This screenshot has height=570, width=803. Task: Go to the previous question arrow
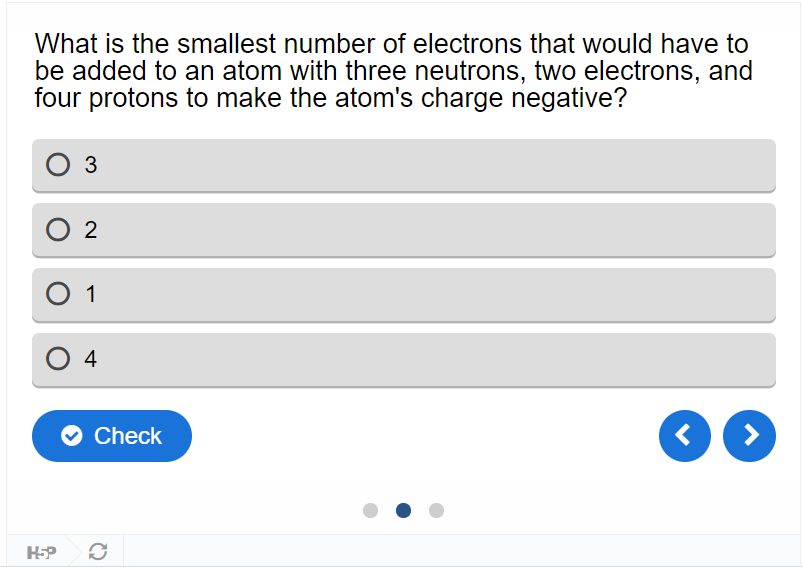(685, 436)
